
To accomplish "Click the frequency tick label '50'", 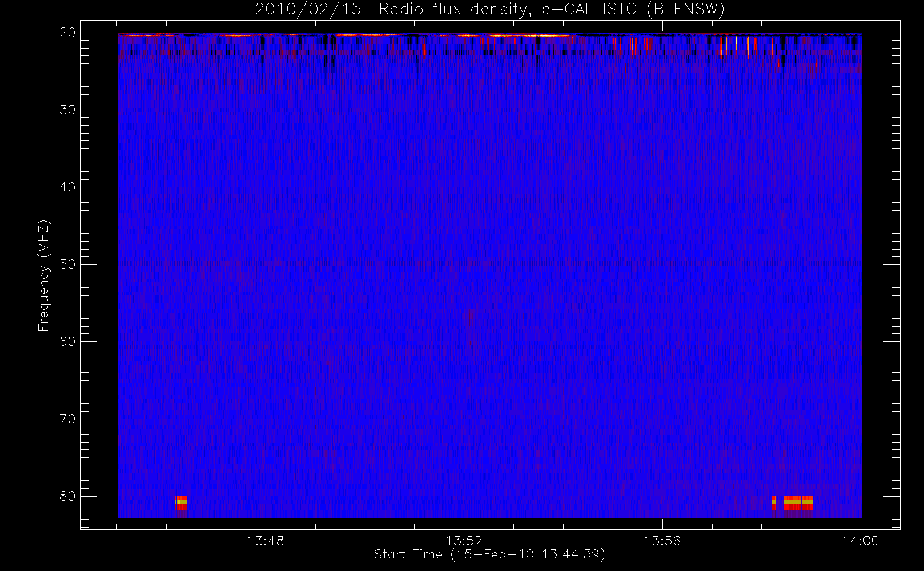I will 67,264.
